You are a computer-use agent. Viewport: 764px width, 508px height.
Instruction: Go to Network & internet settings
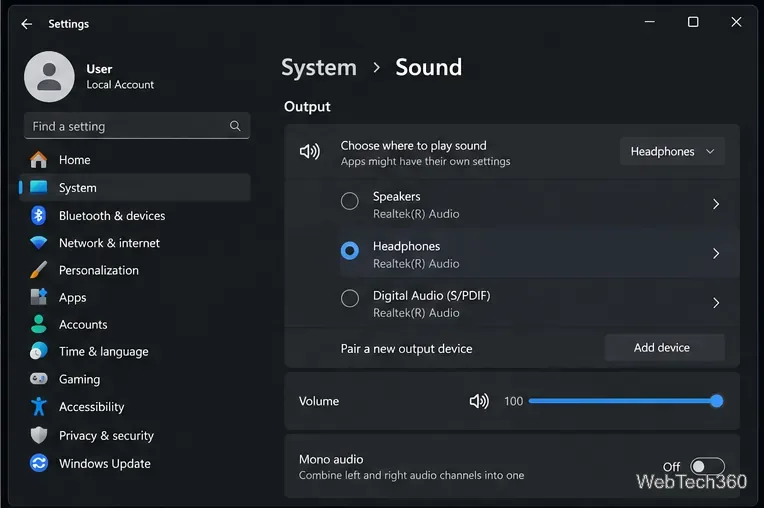pyautogui.click(x=135, y=243)
